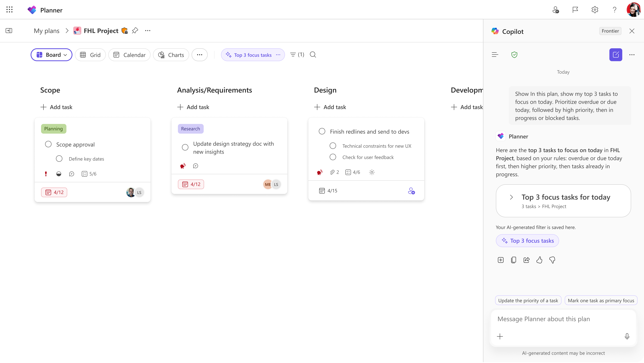The width and height of the screenshot is (644, 363).
Task: Share the Copilot response
Action: pyautogui.click(x=526, y=260)
